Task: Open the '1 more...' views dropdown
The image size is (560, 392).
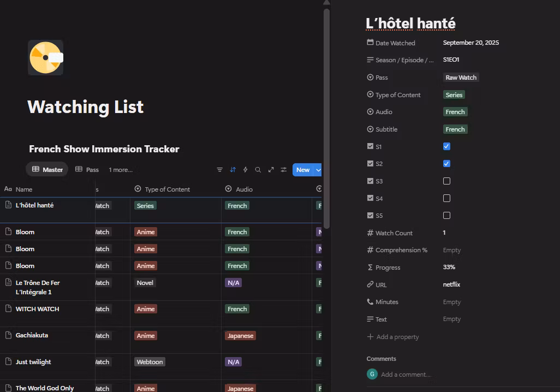Action: 121,170
